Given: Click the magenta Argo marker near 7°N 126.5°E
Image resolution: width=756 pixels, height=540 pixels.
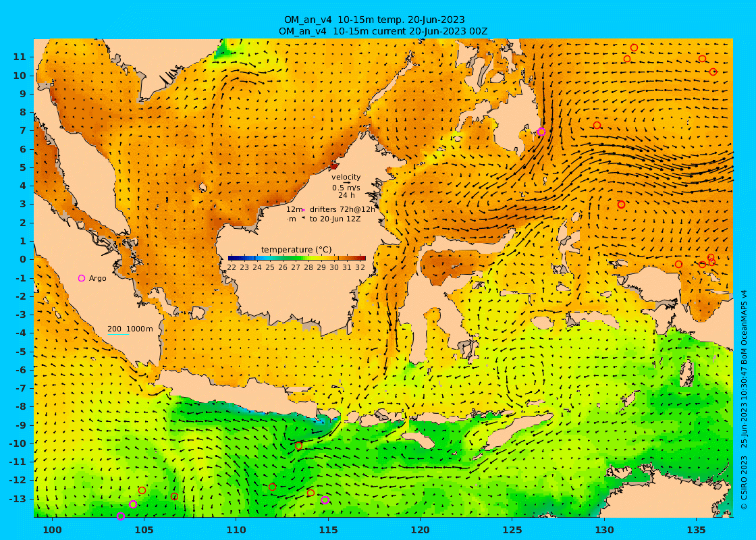Looking at the screenshot, I should [x=541, y=132].
